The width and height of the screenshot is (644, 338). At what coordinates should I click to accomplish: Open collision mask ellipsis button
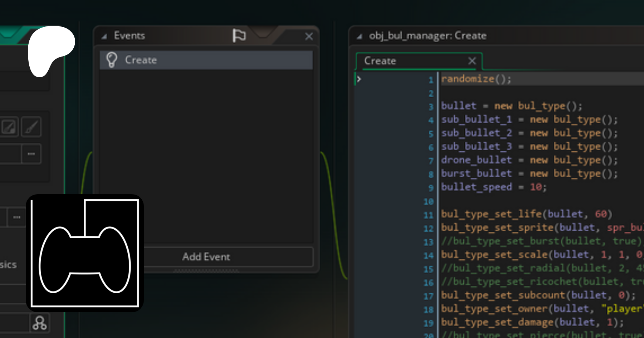tap(17, 217)
